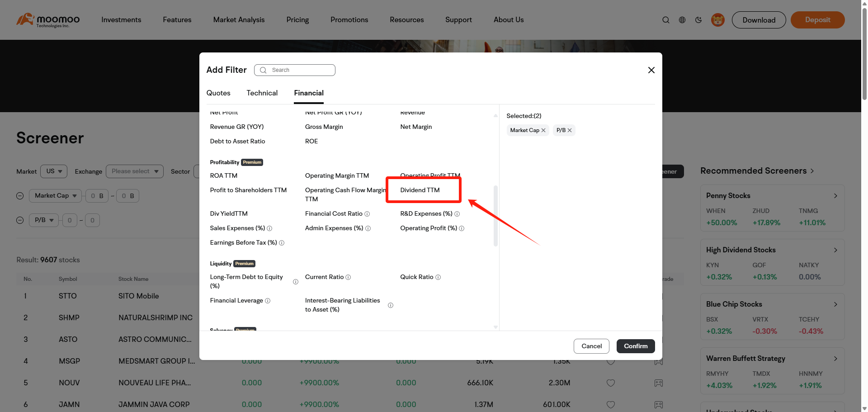Open the SHMP stock row
868x412 pixels.
coord(108,318)
